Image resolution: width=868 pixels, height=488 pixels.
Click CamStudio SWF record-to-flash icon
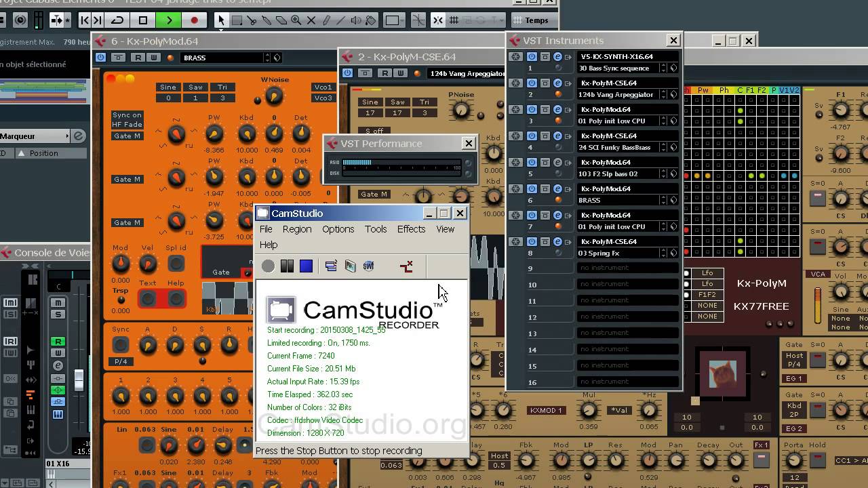(368, 266)
